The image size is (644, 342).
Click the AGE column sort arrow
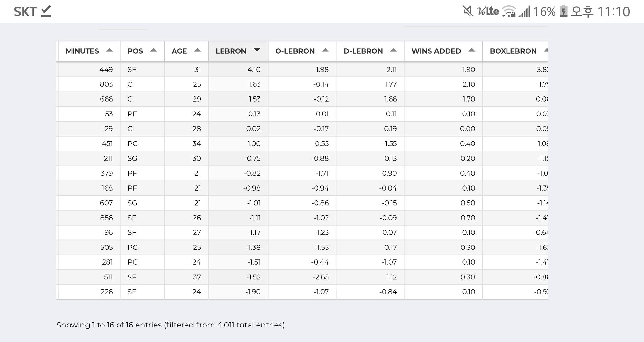point(198,50)
